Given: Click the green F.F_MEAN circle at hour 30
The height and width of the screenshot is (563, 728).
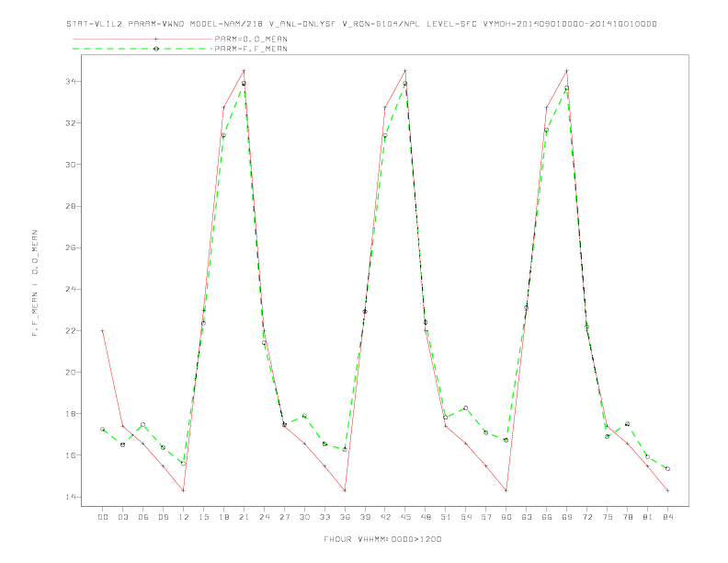Looking at the screenshot, I should click(x=304, y=416).
